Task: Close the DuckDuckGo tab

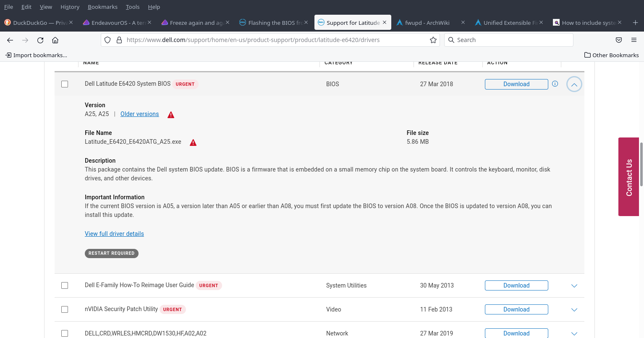Action: pos(71,22)
